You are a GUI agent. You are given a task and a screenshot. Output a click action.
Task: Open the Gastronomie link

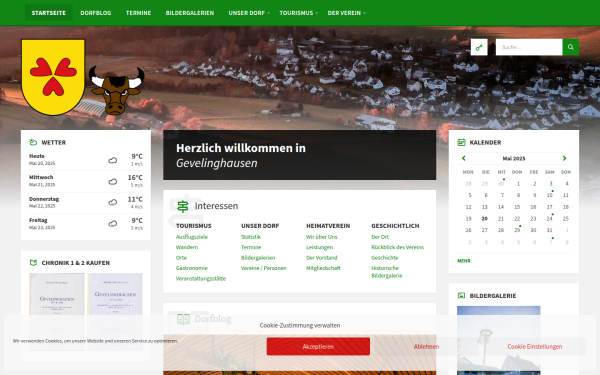[x=191, y=268]
